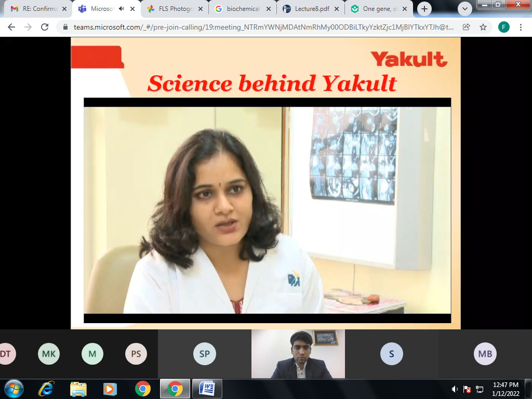Open Microsoft Word from the taskbar

pos(207,389)
